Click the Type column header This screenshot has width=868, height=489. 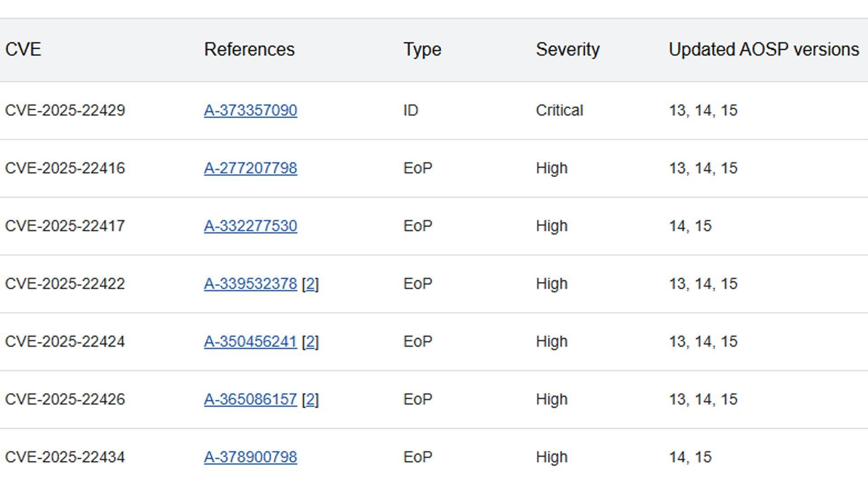coord(422,49)
